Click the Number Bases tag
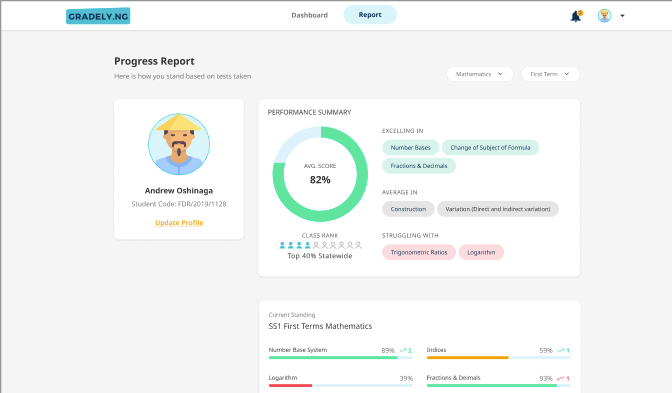The image size is (672, 393). (x=411, y=147)
